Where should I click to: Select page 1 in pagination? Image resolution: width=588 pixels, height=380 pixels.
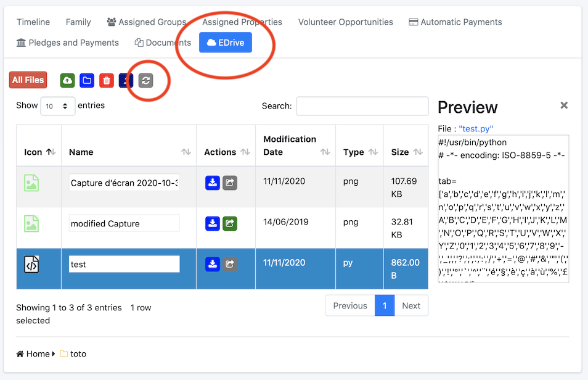tap(385, 305)
